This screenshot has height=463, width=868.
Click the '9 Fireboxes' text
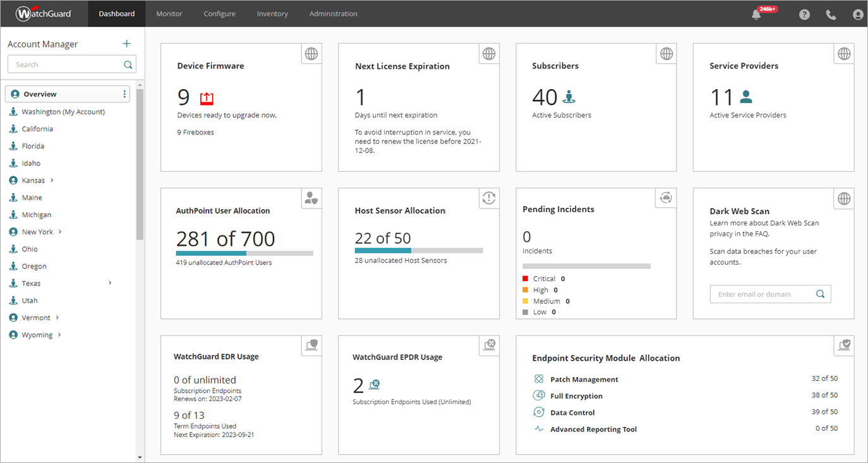click(196, 132)
